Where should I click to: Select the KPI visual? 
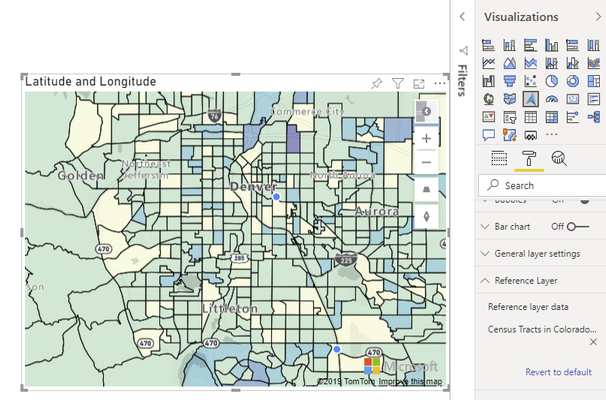[x=489, y=117]
